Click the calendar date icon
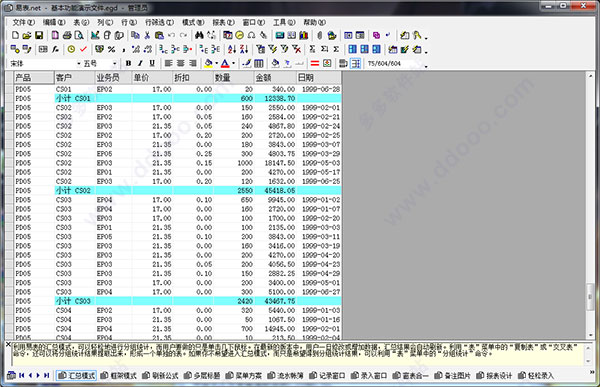The width and height of the screenshot is (600, 387). pyautogui.click(x=228, y=35)
